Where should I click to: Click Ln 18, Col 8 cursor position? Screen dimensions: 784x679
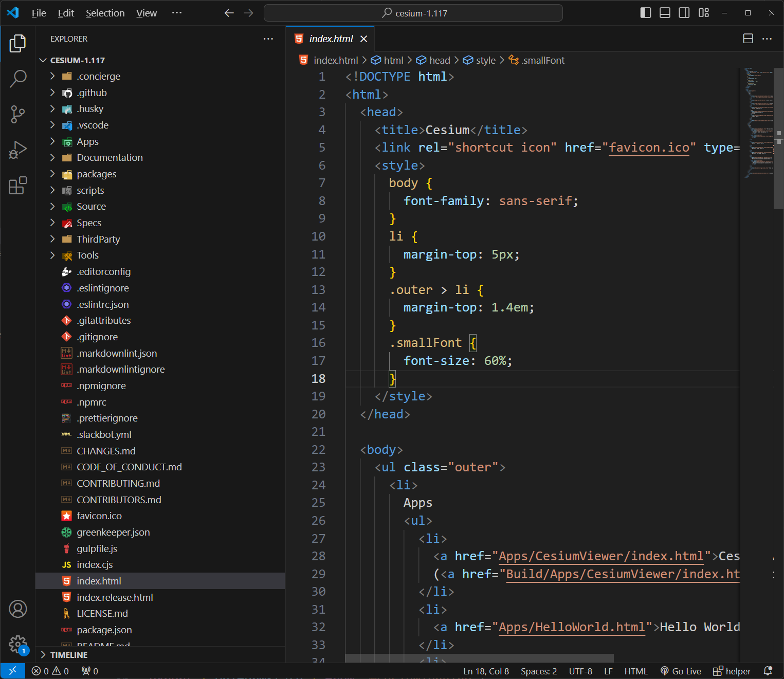pyautogui.click(x=486, y=671)
